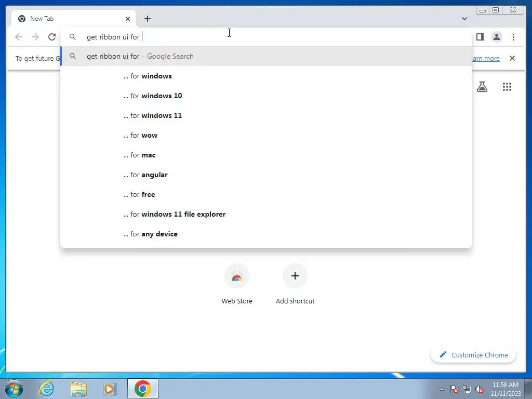Open the Action Center flag icon
The width and height of the screenshot is (532, 399).
point(455,389)
